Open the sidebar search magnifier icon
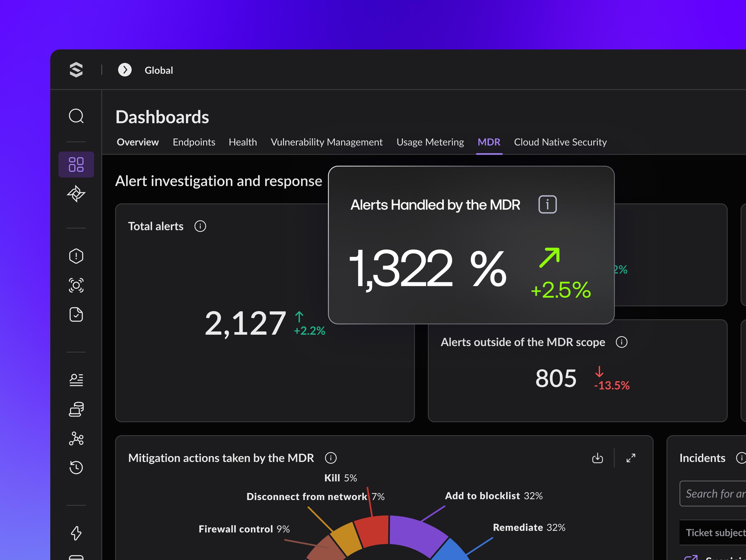The height and width of the screenshot is (560, 746). coord(76,116)
